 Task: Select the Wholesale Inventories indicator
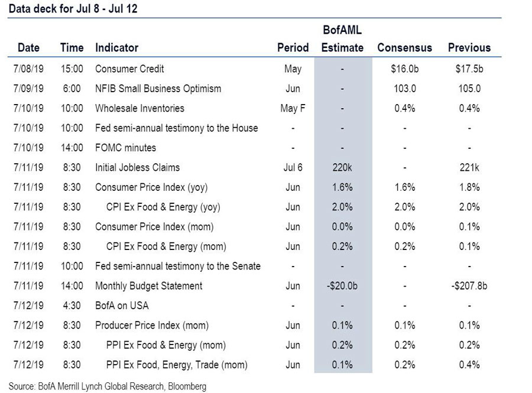pos(140,108)
